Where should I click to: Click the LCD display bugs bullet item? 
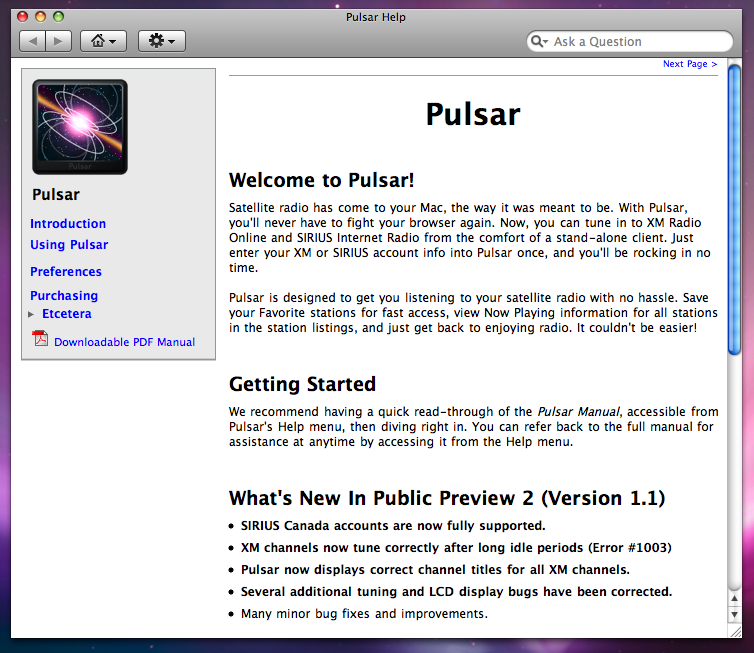tap(456, 591)
